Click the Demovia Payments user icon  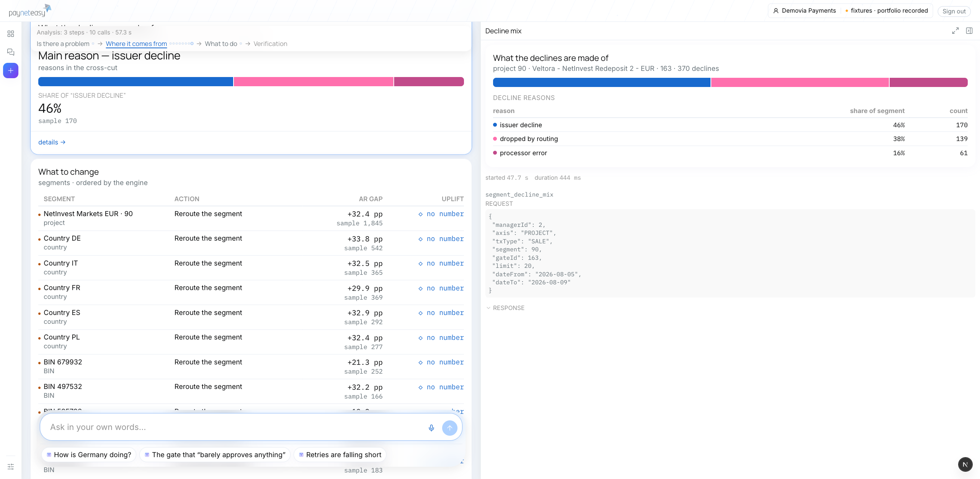point(776,11)
